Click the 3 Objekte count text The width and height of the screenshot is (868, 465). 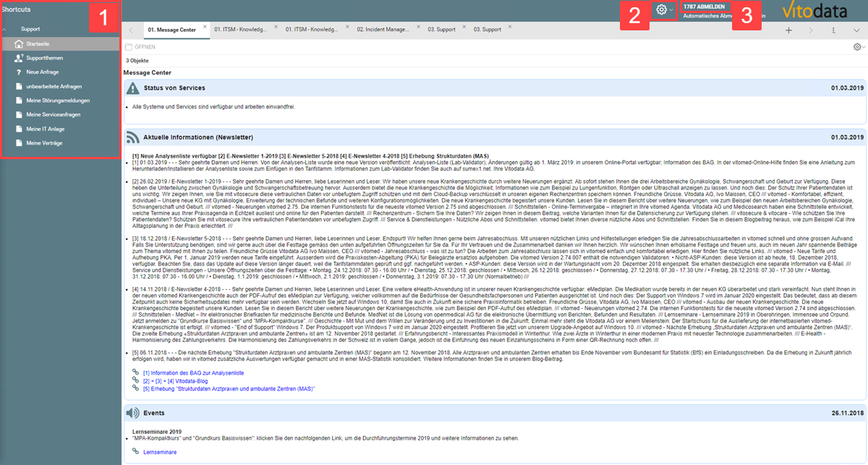coord(137,61)
